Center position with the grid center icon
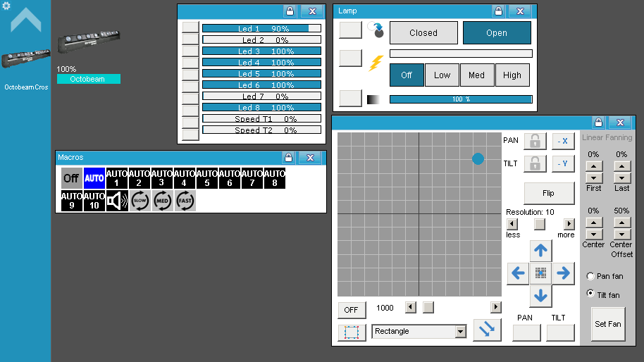This screenshot has width=644, height=362. tap(540, 273)
